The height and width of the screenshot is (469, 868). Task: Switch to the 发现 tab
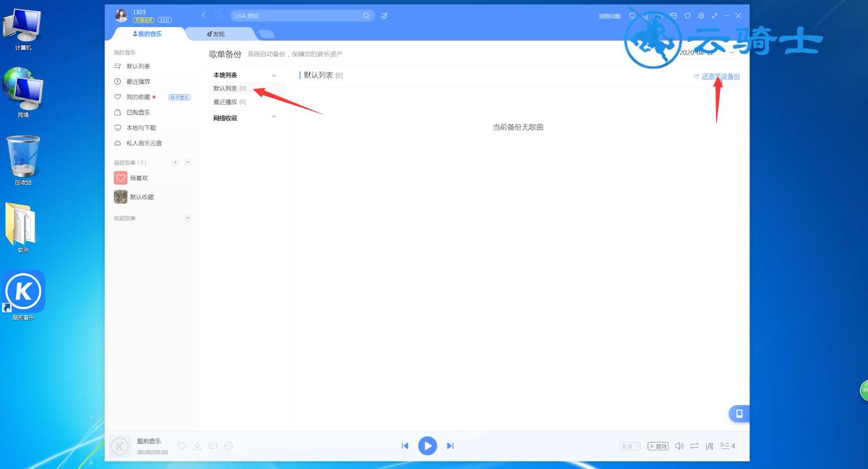216,34
